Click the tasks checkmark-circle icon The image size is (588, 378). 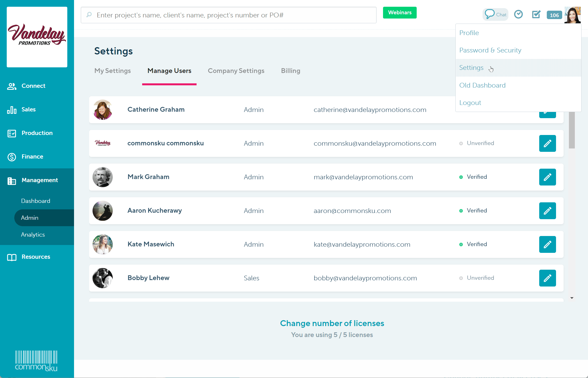[x=518, y=14]
